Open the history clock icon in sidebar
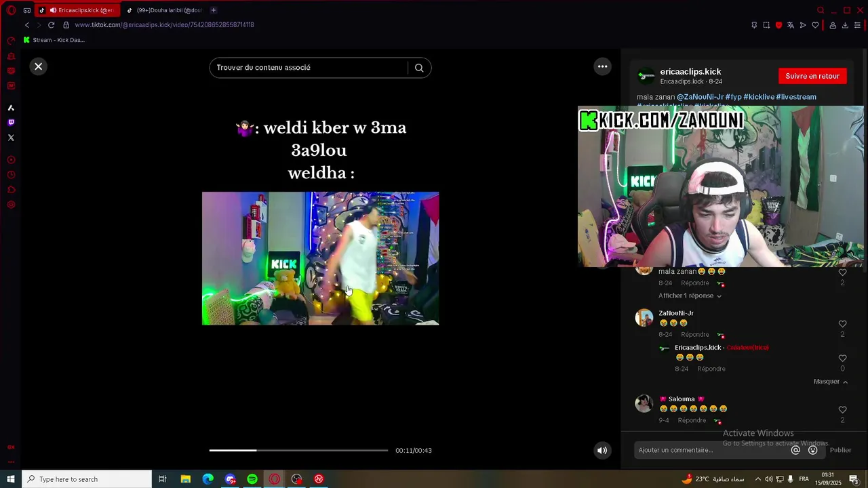This screenshot has width=868, height=488. [x=11, y=175]
